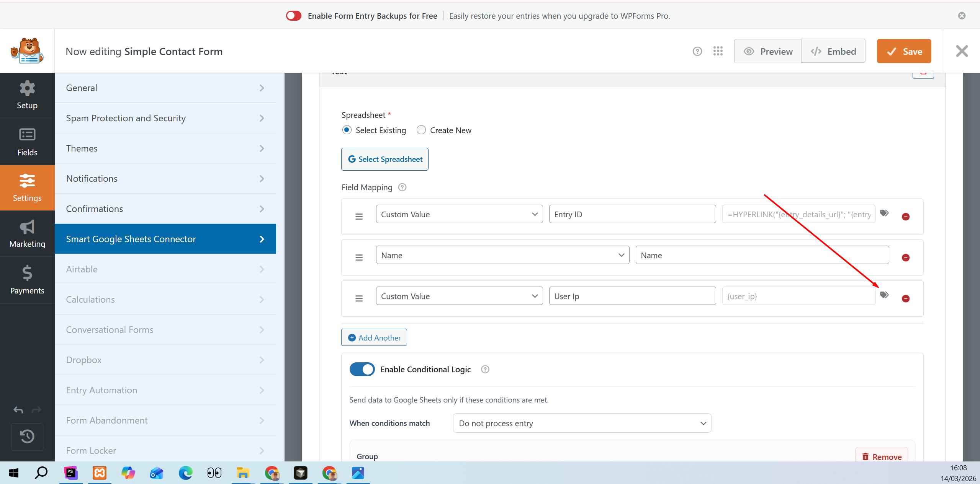
Task: Show Conditional Logic help tooltip
Action: tap(485, 370)
